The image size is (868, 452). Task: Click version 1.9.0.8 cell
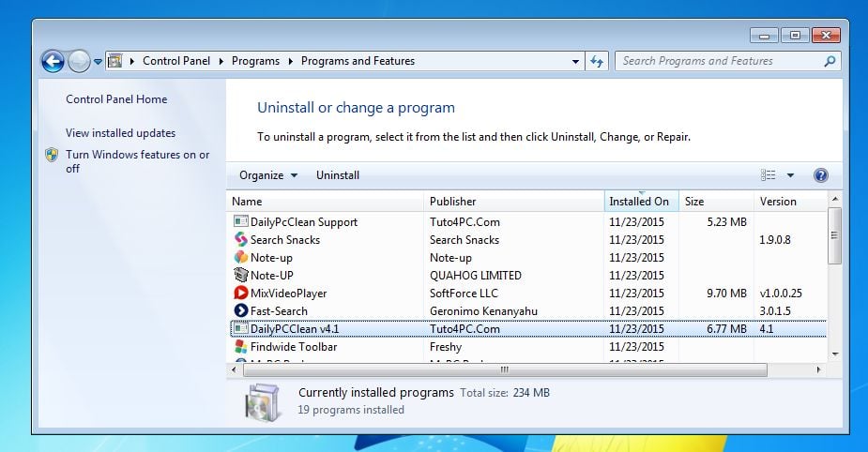click(775, 239)
